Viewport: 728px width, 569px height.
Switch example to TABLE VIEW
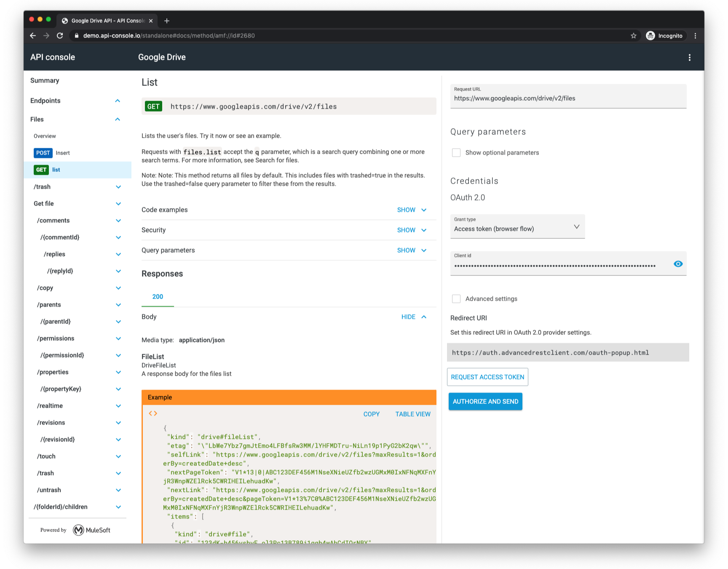[413, 414]
